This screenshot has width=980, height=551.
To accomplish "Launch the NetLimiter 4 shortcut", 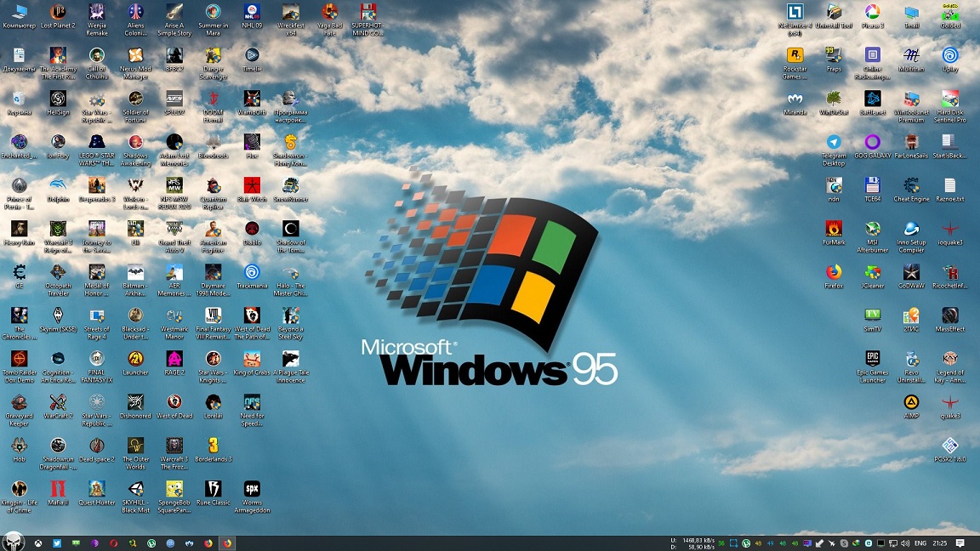I will click(x=795, y=20).
